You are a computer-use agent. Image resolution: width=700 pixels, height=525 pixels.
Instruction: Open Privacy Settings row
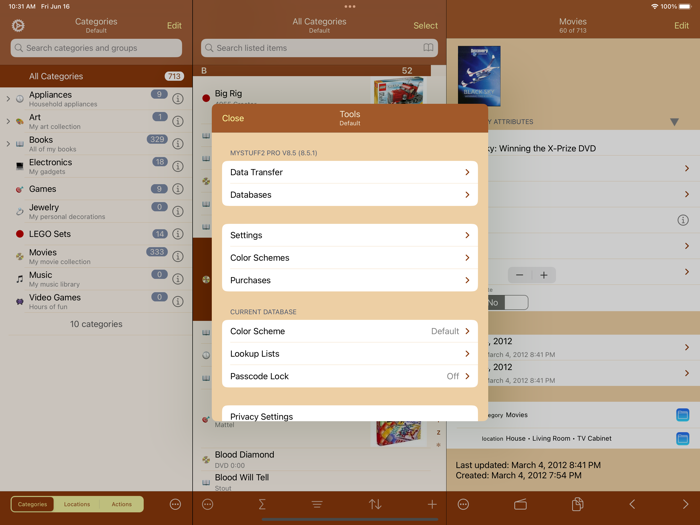point(350,414)
